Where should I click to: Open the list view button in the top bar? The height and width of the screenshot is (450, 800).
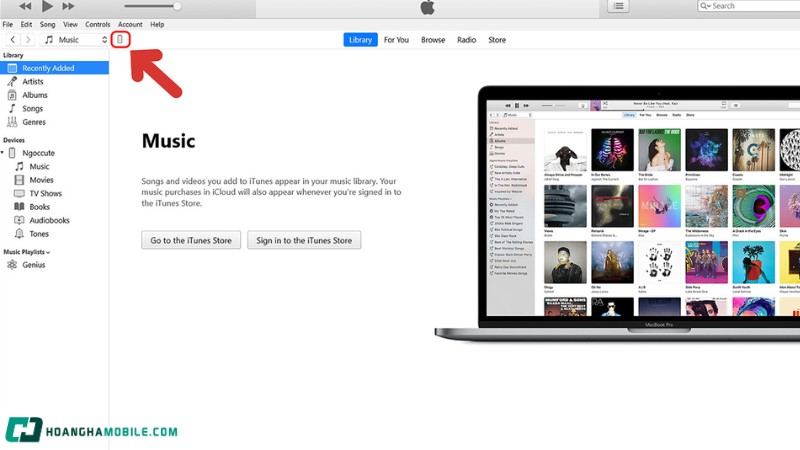618,6
